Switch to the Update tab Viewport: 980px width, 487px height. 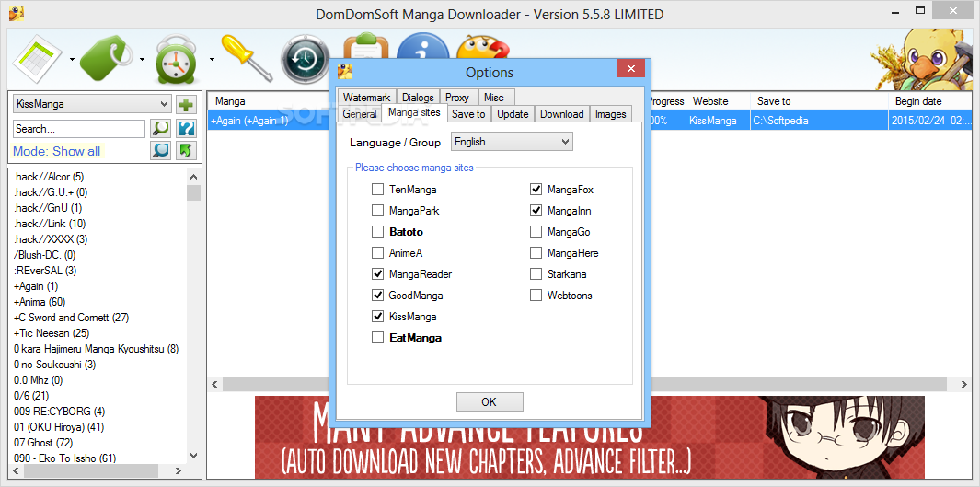point(513,114)
